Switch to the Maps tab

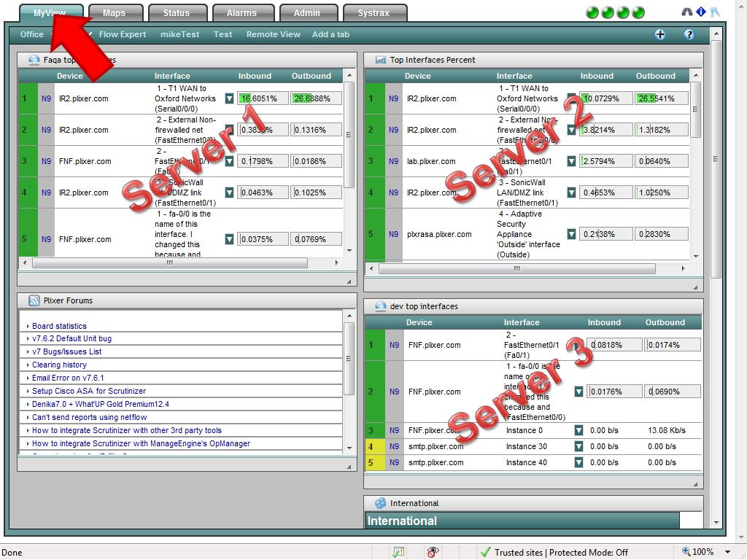(x=115, y=13)
